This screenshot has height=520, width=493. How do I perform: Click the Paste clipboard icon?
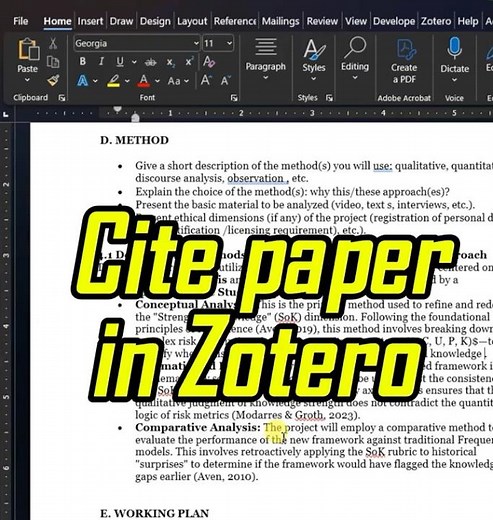click(x=28, y=49)
